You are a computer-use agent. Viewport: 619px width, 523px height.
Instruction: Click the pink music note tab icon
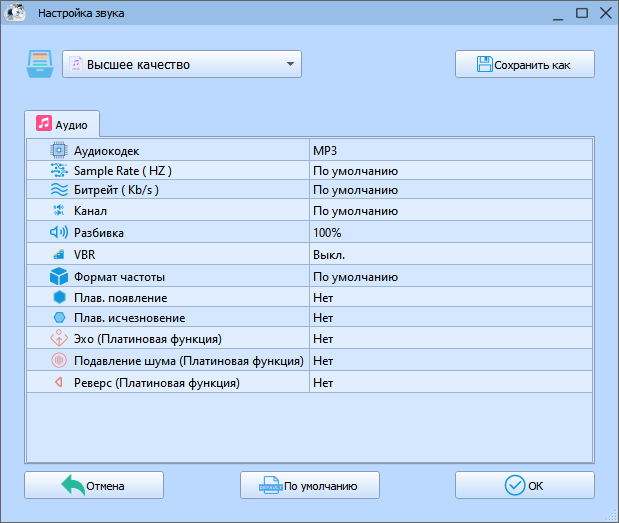coord(44,123)
